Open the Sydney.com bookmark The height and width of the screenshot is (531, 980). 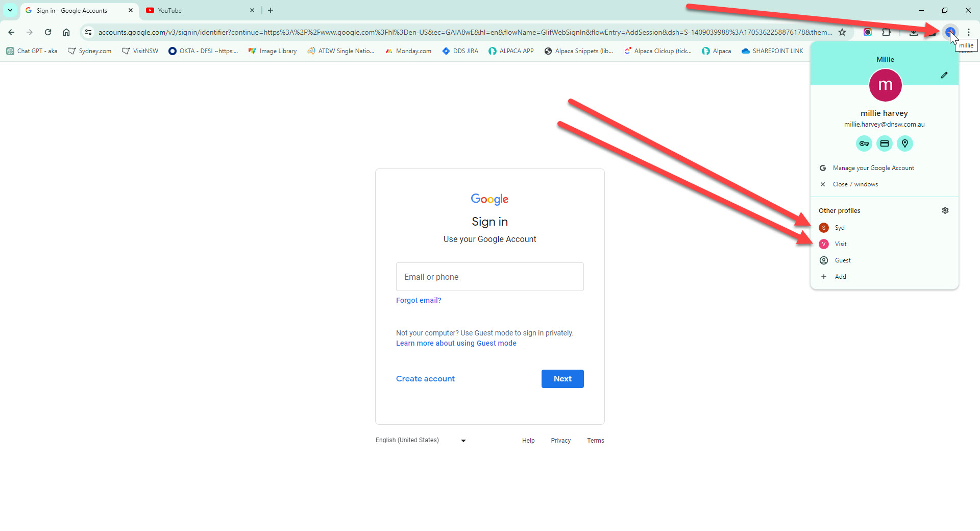pyautogui.click(x=90, y=51)
